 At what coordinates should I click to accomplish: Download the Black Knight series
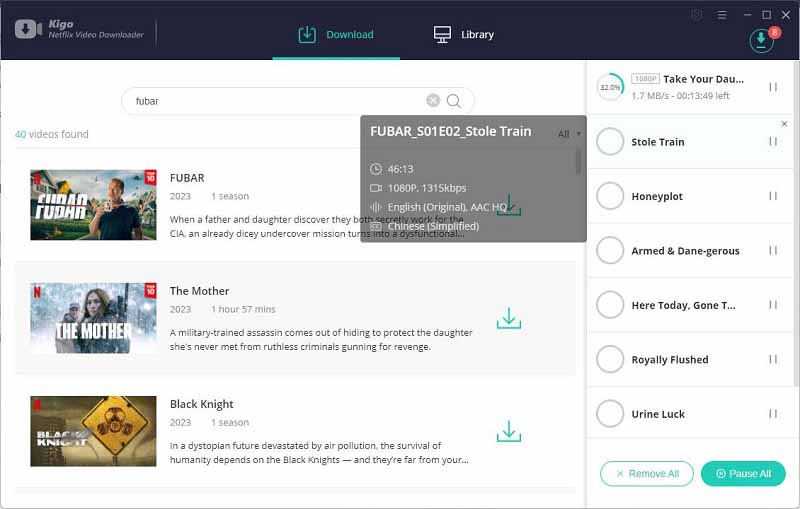tap(509, 431)
